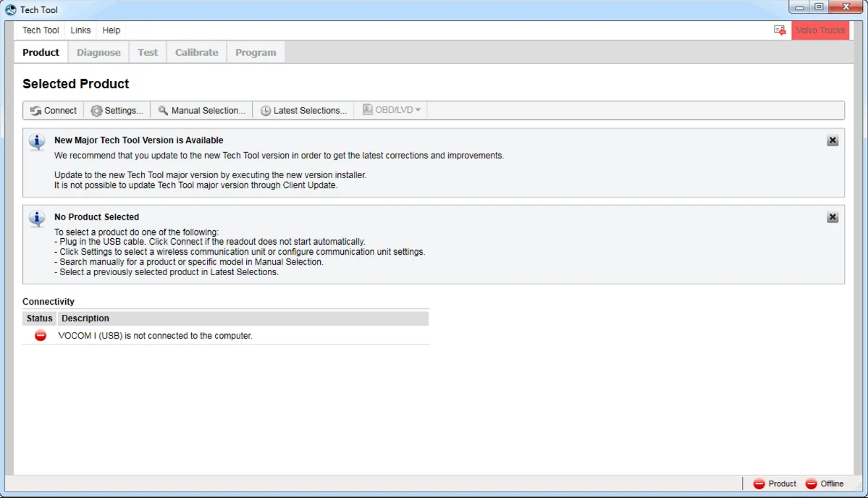Viewport: 868px width, 498px height.
Task: Switch to the Program tab
Action: tap(256, 52)
